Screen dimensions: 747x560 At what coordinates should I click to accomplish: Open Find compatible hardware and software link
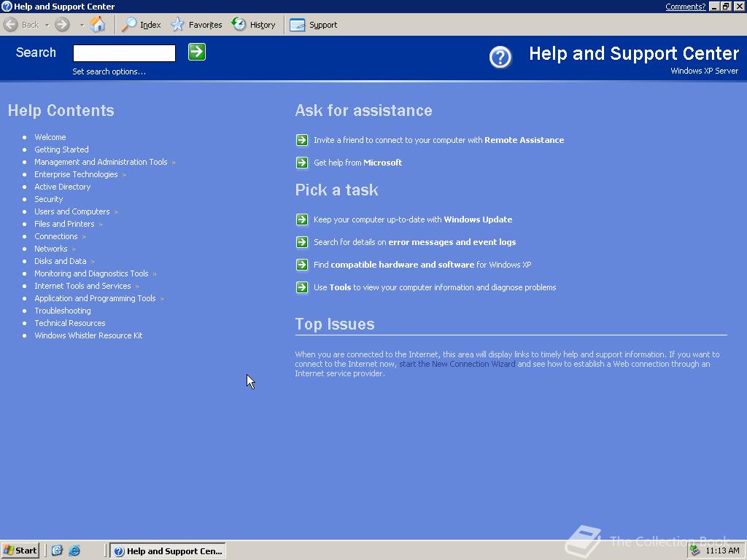(x=422, y=265)
